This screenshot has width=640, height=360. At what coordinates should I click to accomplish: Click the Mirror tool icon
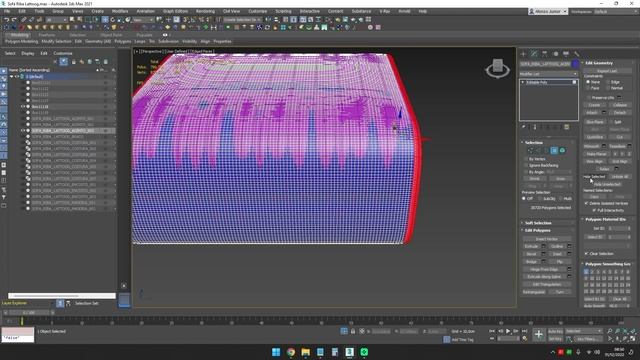pyautogui.click(x=268, y=20)
